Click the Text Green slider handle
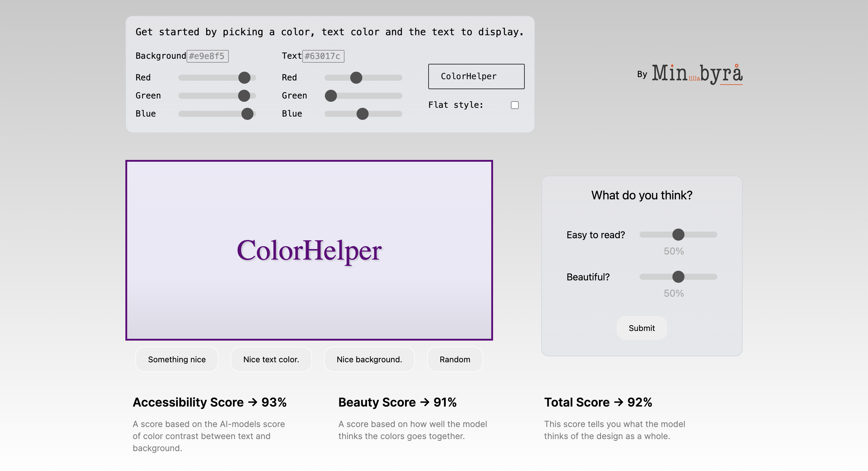 click(x=331, y=95)
